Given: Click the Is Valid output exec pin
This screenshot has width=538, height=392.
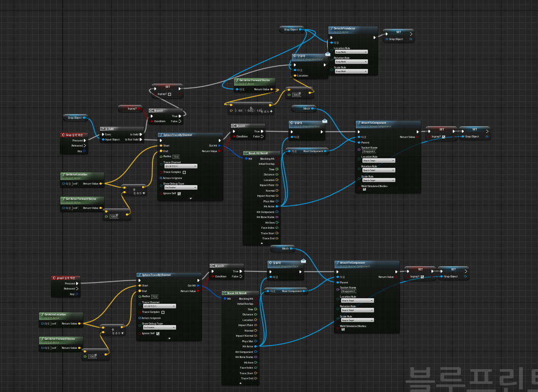Looking at the screenshot, I should pos(141,134).
